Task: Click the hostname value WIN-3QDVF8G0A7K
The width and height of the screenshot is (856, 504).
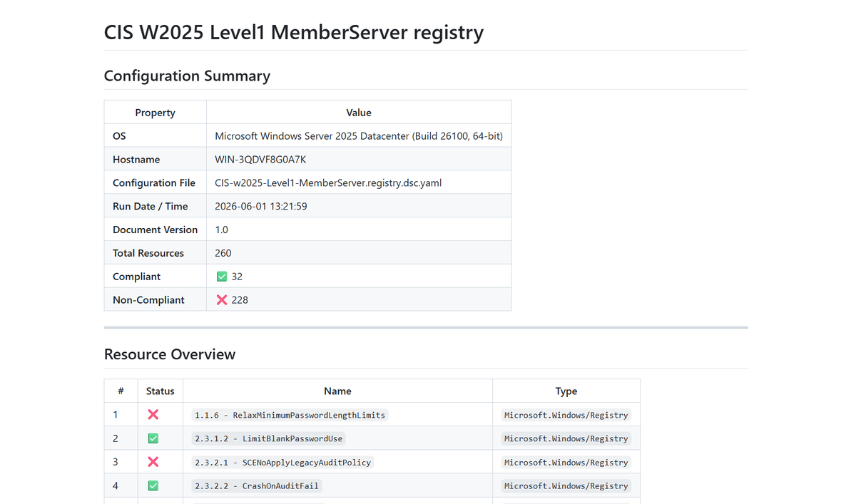Action: 260,159
